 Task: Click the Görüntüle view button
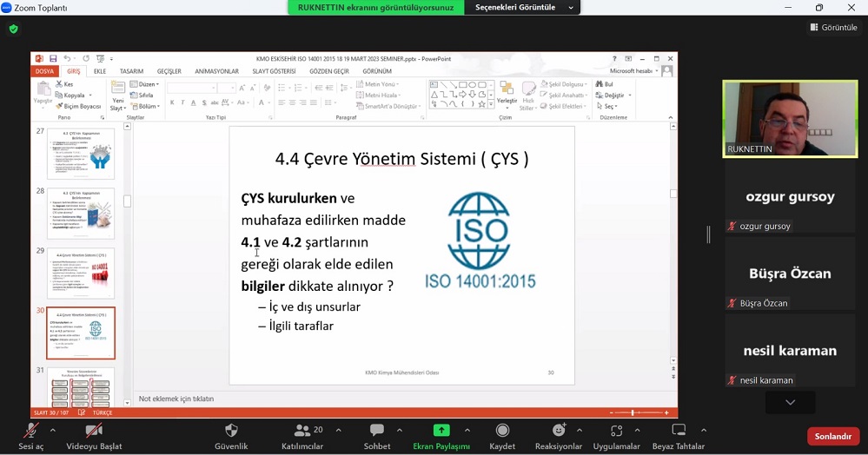(x=833, y=28)
